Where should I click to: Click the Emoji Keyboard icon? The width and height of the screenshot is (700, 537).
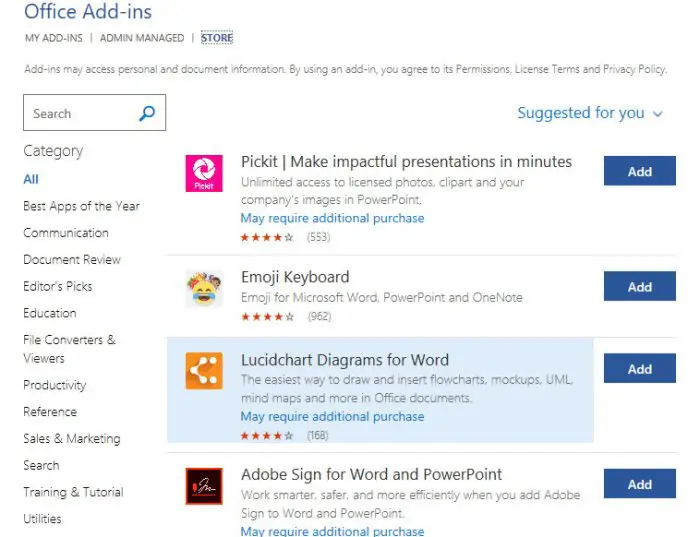click(x=204, y=288)
